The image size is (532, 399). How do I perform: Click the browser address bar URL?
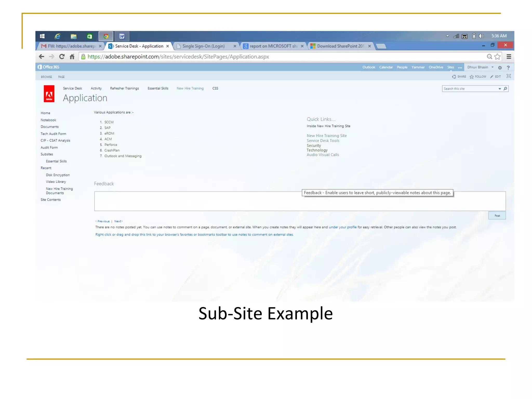click(178, 57)
